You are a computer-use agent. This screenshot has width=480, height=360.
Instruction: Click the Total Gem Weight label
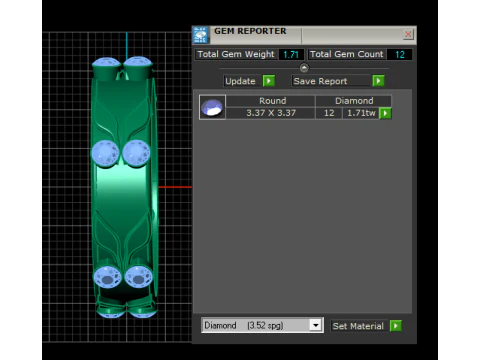point(236,54)
